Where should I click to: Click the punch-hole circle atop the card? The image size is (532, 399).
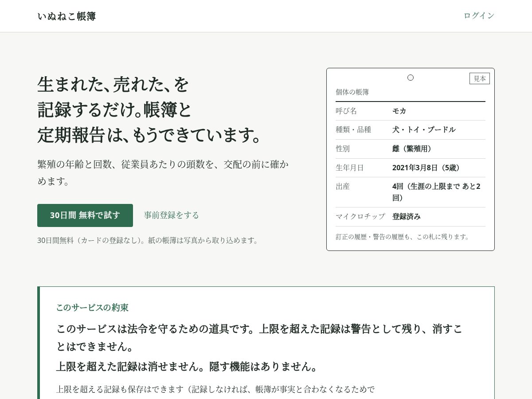point(411,78)
